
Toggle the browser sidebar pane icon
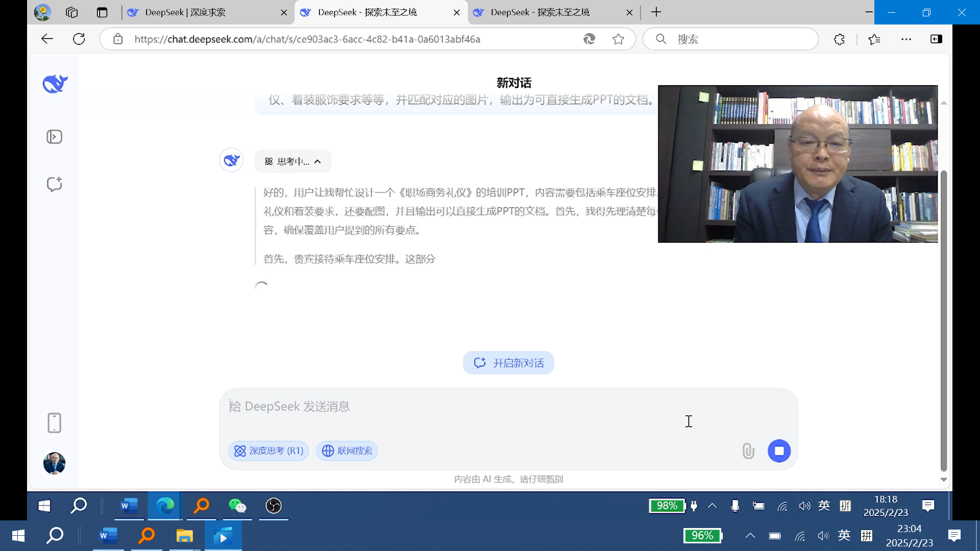pyautogui.click(x=936, y=39)
